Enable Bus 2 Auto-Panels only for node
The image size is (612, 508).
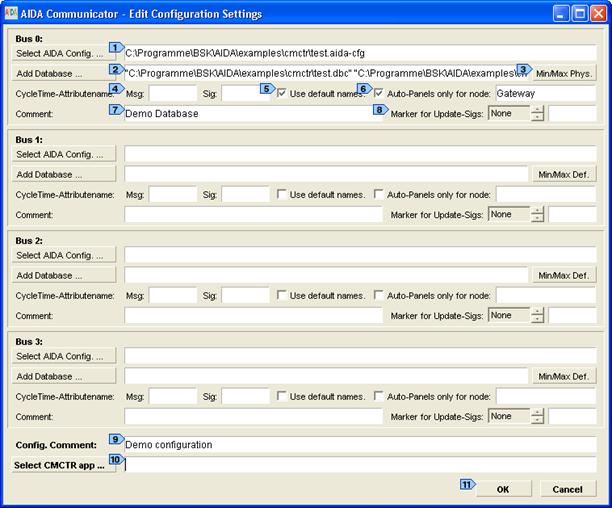(x=378, y=295)
